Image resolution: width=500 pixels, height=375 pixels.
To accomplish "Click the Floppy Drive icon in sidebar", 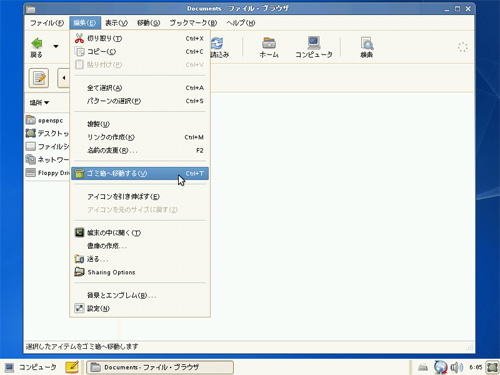I will coord(31,173).
